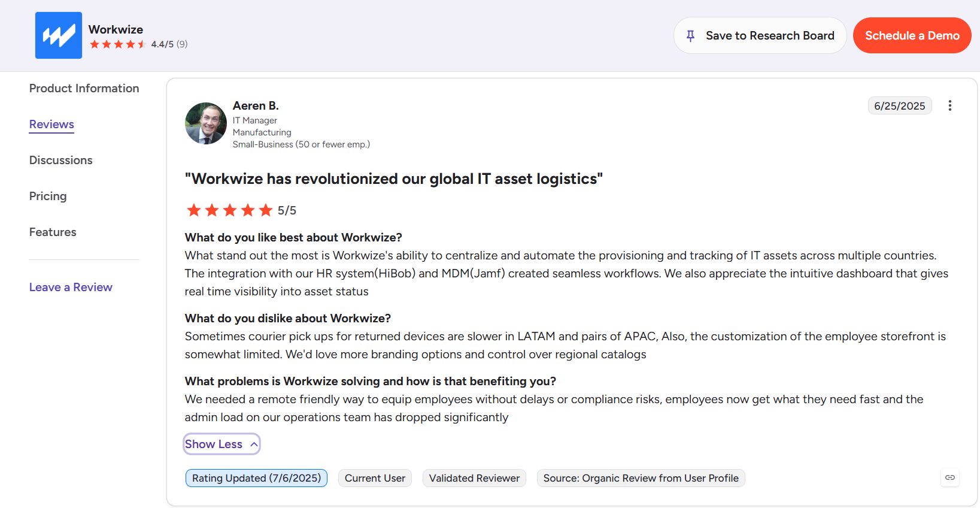Screen dimensions: 980x508
Task: Open the Features section
Action: (x=53, y=232)
